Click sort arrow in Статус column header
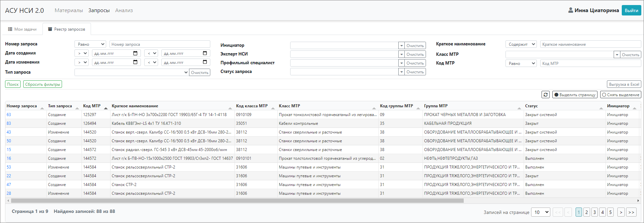This screenshot has height=223, width=644. pyautogui.click(x=601, y=108)
